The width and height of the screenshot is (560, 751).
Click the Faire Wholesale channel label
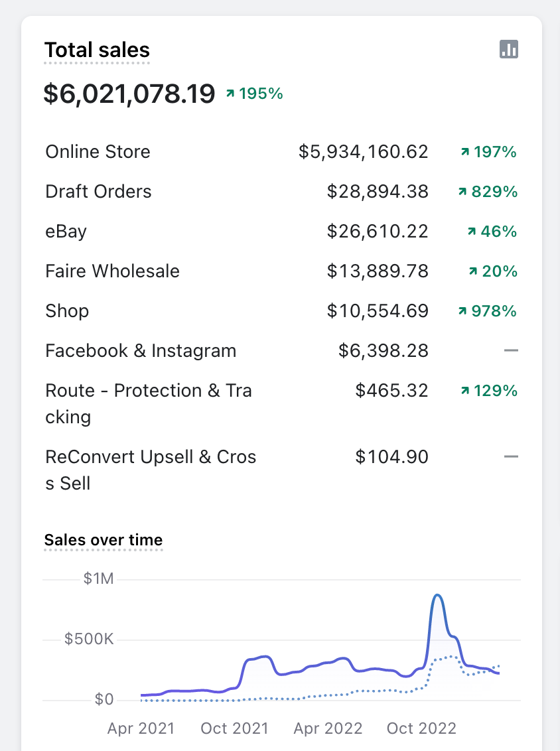click(x=113, y=271)
